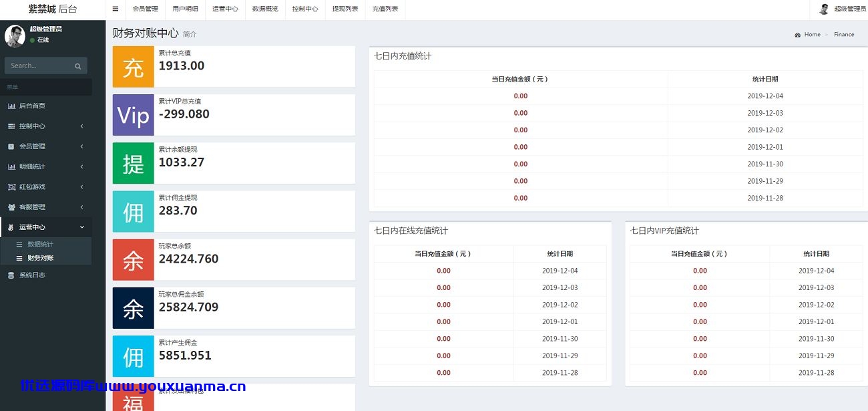Click the green 提 withdrawal tile
Viewport: 868px width, 411px height.
[x=134, y=163]
